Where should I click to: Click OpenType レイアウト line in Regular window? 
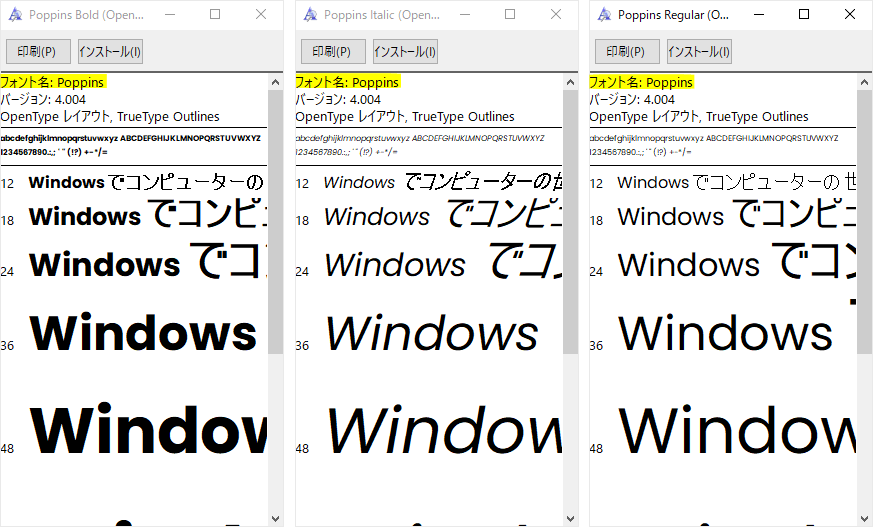(x=699, y=117)
